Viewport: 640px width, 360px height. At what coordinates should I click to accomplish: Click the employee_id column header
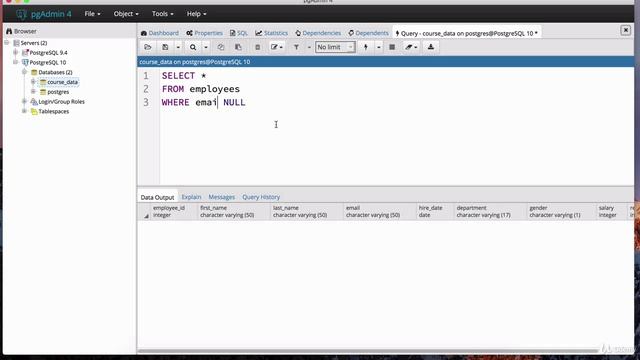[x=174, y=211]
